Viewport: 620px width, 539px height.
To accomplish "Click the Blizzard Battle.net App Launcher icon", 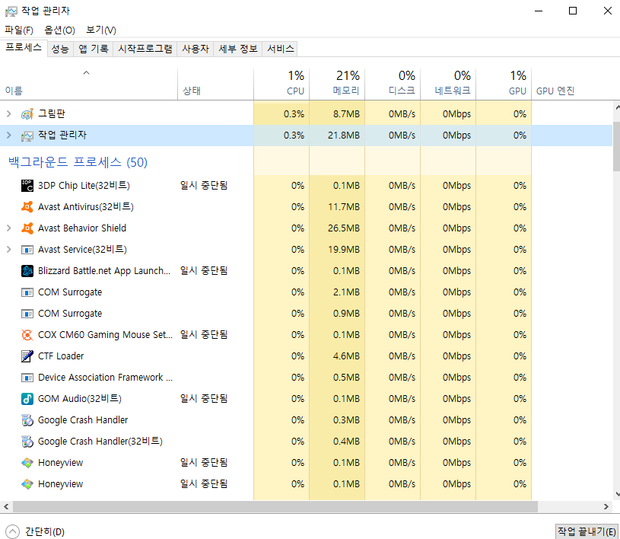I will coord(27,271).
